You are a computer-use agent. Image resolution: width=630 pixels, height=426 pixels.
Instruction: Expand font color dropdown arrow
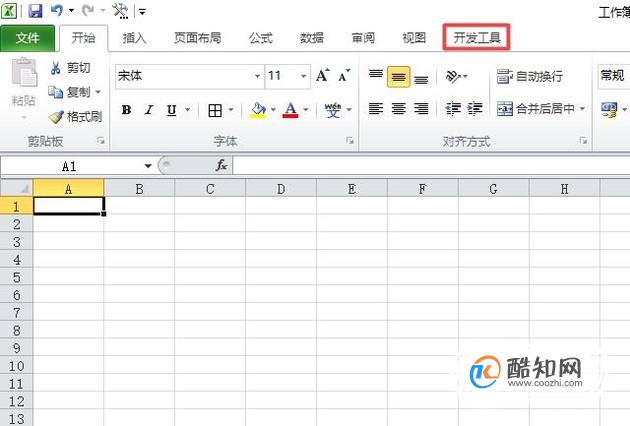[306, 110]
